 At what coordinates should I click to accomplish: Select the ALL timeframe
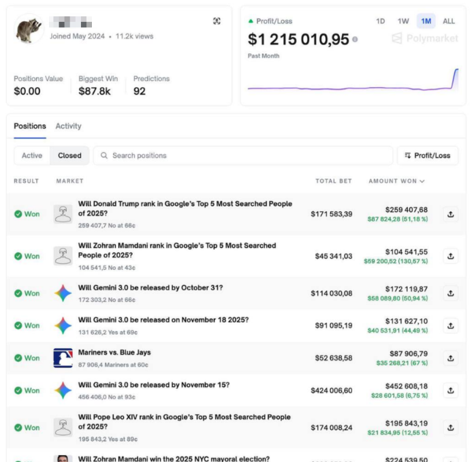pos(449,21)
